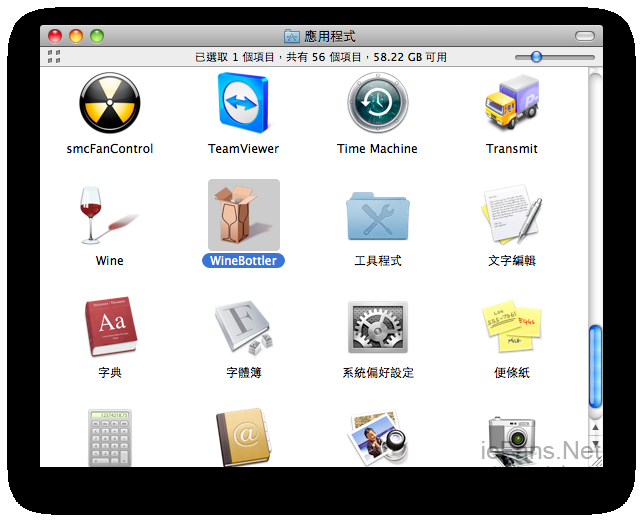Select the 便條紙 Stickies icon
This screenshot has height=522, width=643.
pyautogui.click(x=512, y=326)
